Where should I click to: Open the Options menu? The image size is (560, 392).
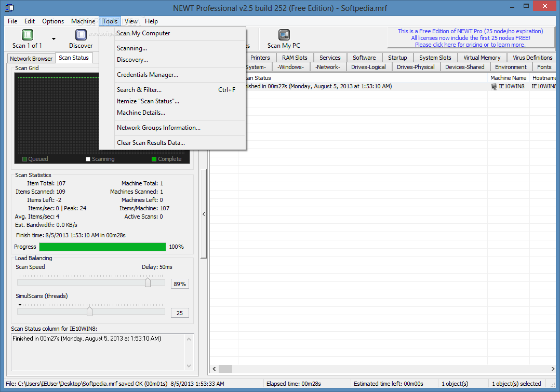coord(53,21)
